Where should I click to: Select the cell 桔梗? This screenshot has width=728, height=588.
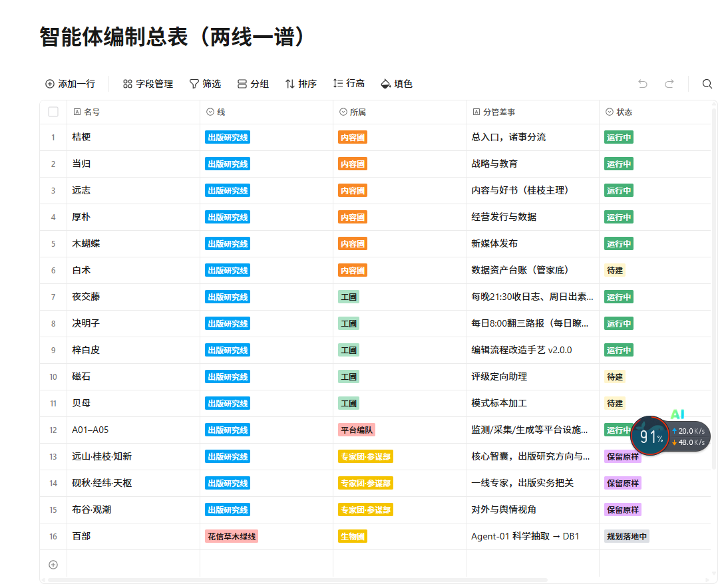click(x=133, y=138)
